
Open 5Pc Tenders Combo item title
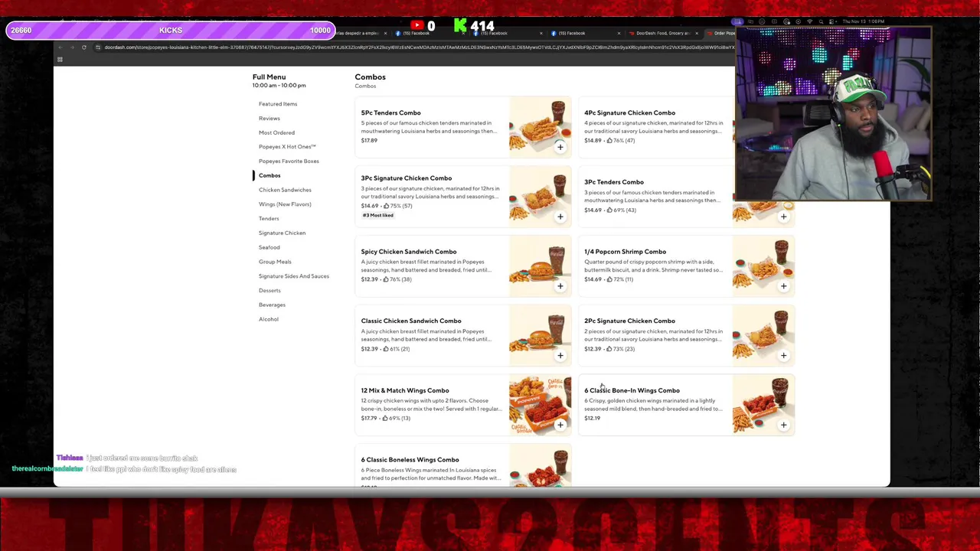coord(390,113)
